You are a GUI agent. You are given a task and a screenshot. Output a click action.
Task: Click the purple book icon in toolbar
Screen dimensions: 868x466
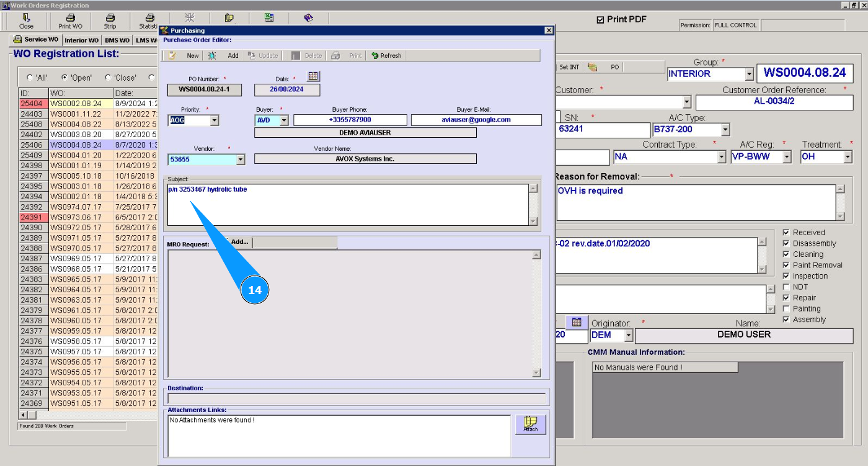click(309, 18)
